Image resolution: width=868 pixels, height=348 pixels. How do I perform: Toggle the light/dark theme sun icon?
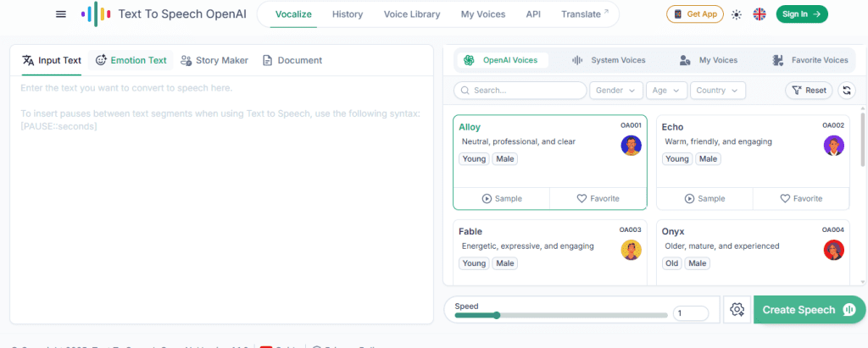point(737,15)
